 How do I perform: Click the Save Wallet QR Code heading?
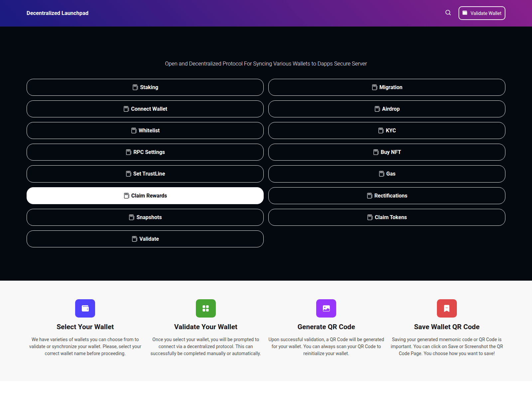[447, 327]
